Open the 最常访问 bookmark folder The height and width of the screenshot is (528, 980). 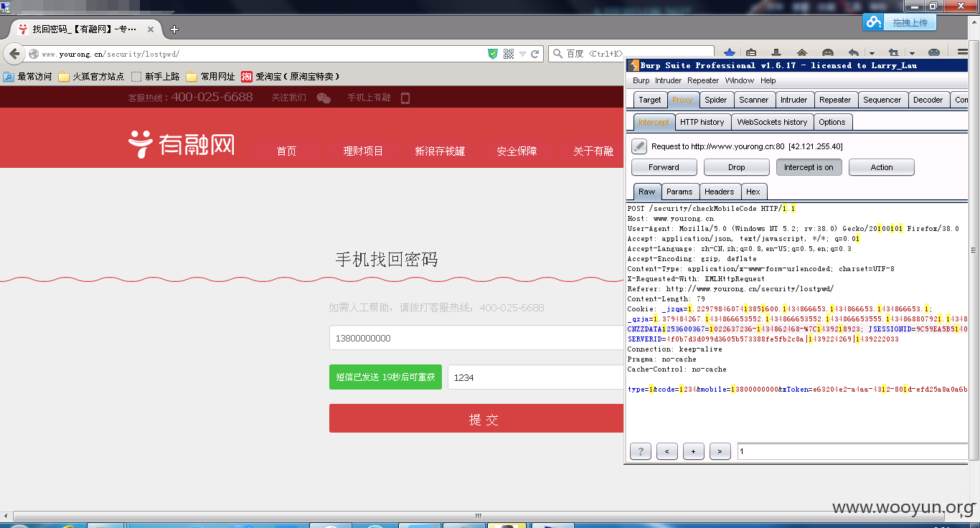coord(28,76)
